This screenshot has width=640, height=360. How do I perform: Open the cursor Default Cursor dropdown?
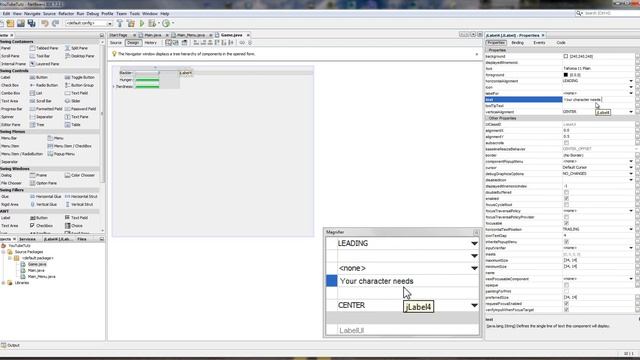coord(631,168)
